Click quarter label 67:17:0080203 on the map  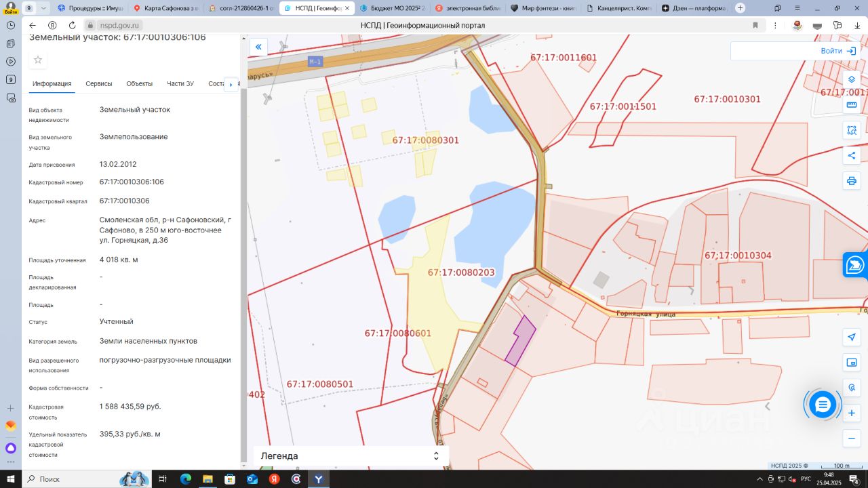461,272
